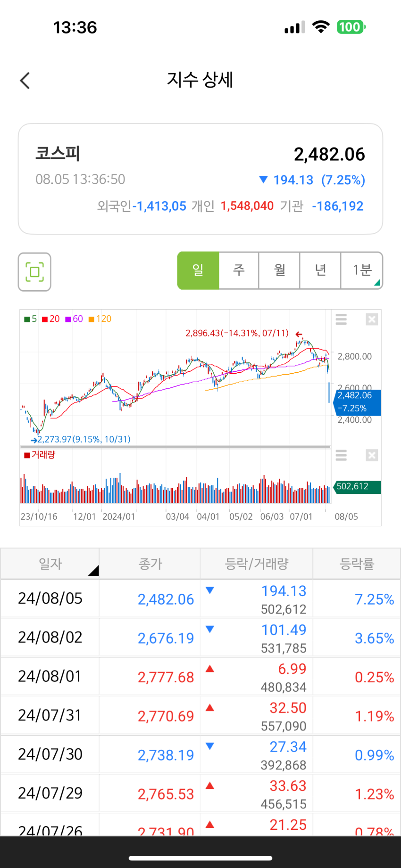Click closing price 2,676.19

tap(166, 639)
